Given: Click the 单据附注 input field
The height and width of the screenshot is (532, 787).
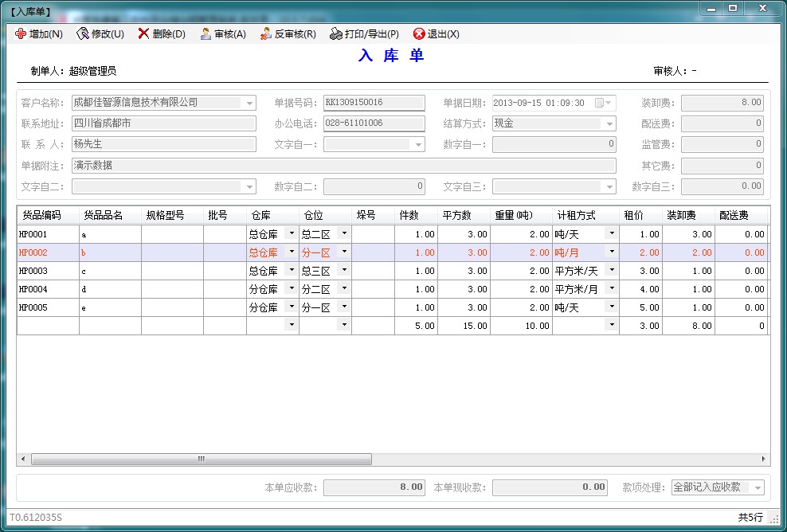Looking at the screenshot, I should click(x=343, y=166).
